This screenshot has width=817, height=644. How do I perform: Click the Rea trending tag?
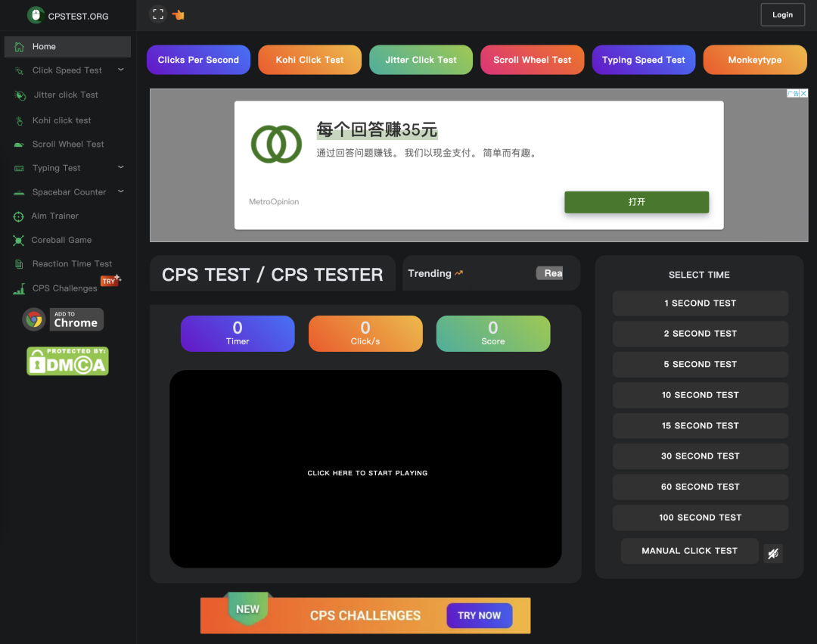(550, 273)
